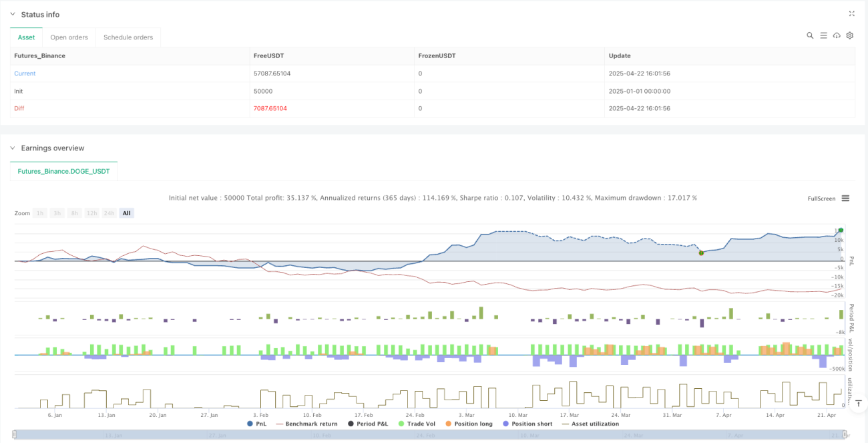This screenshot has height=443, width=868.
Task: Toggle Benchmark return series in legend
Action: [x=306, y=424]
